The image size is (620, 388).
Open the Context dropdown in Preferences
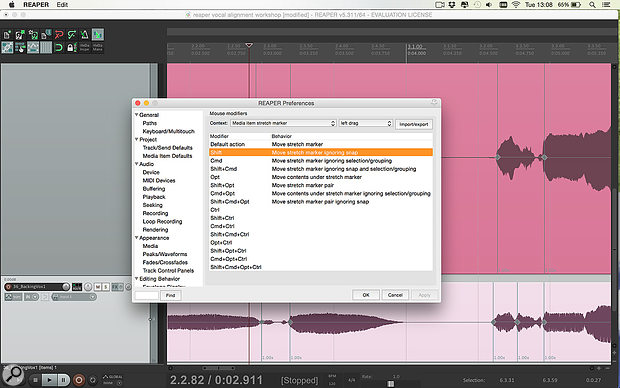point(283,123)
